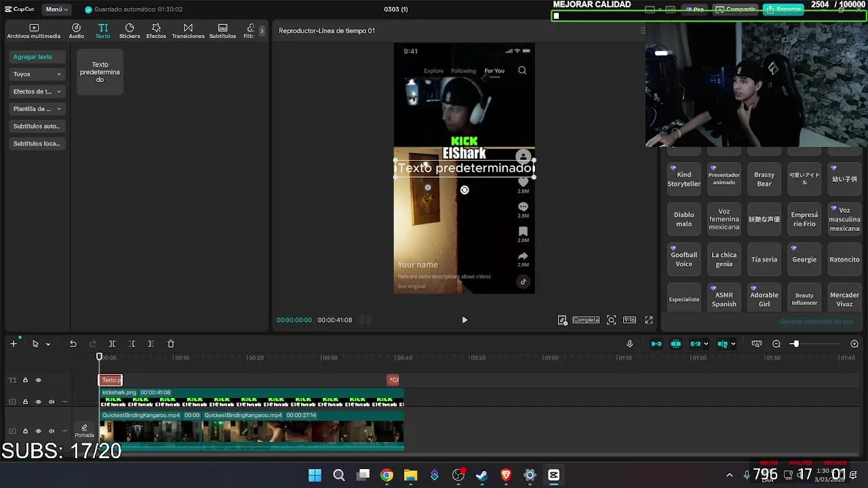Viewport: 868px width, 488px height.
Task: Toggle auto snapping
Action: coord(676,344)
